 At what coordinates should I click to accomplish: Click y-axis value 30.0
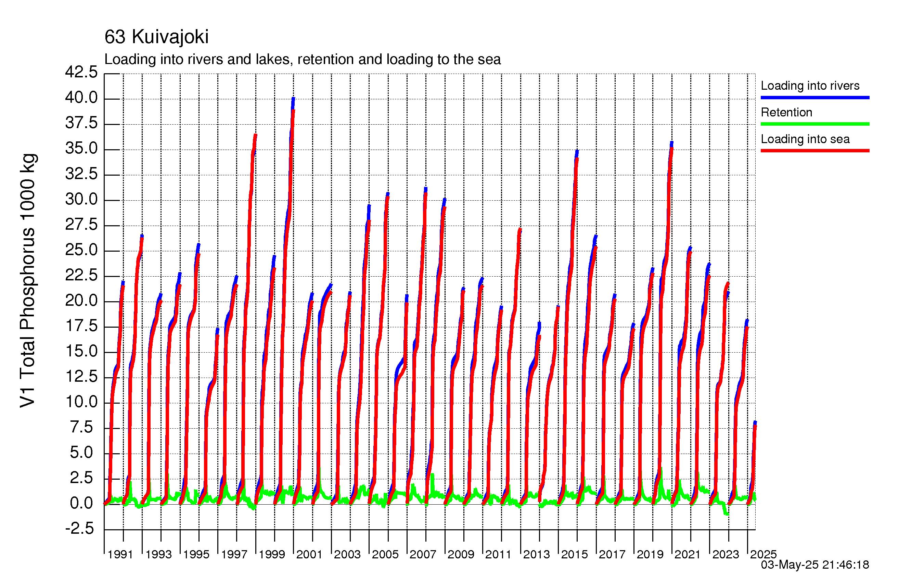pyautogui.click(x=81, y=199)
